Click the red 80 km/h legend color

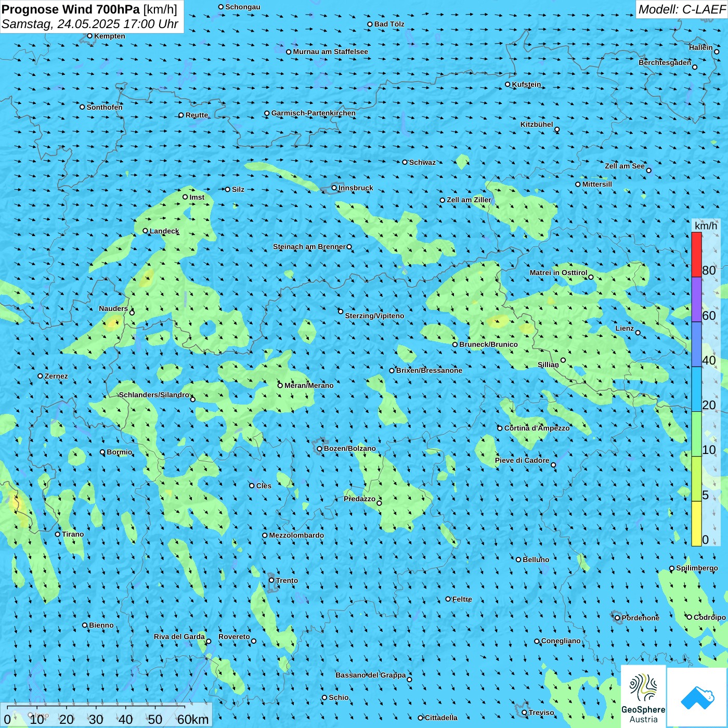point(696,254)
